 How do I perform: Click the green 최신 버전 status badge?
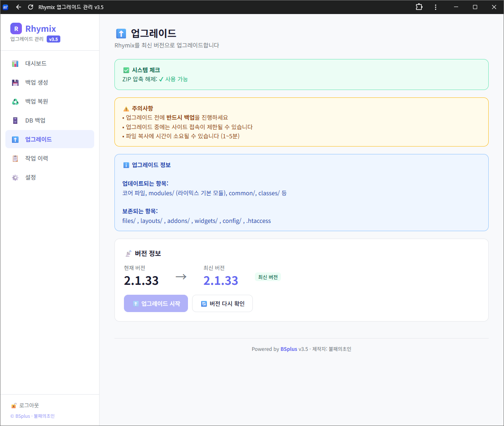(x=268, y=277)
